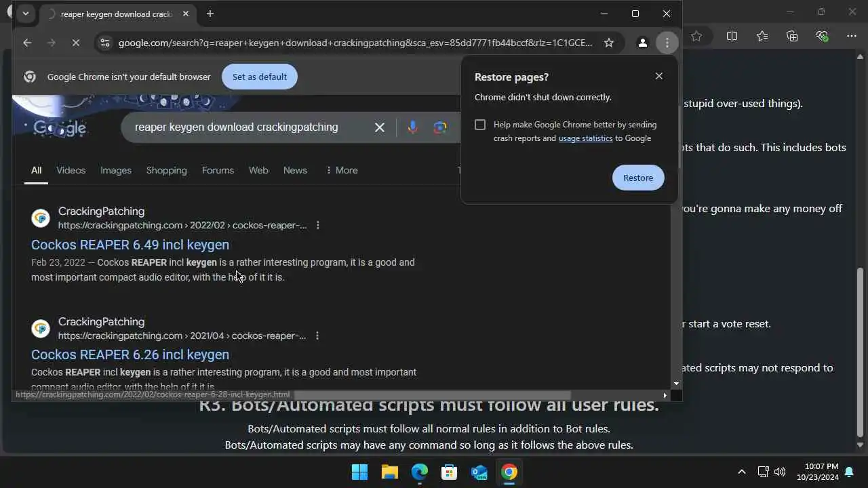Open options menu for REAPER 6.26 result

pyautogui.click(x=317, y=335)
